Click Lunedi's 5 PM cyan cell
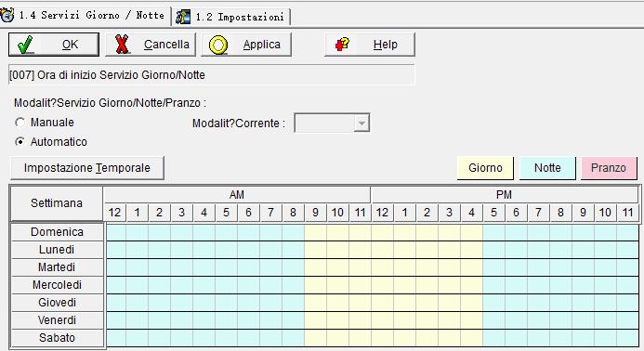The height and width of the screenshot is (351, 644). 494,250
